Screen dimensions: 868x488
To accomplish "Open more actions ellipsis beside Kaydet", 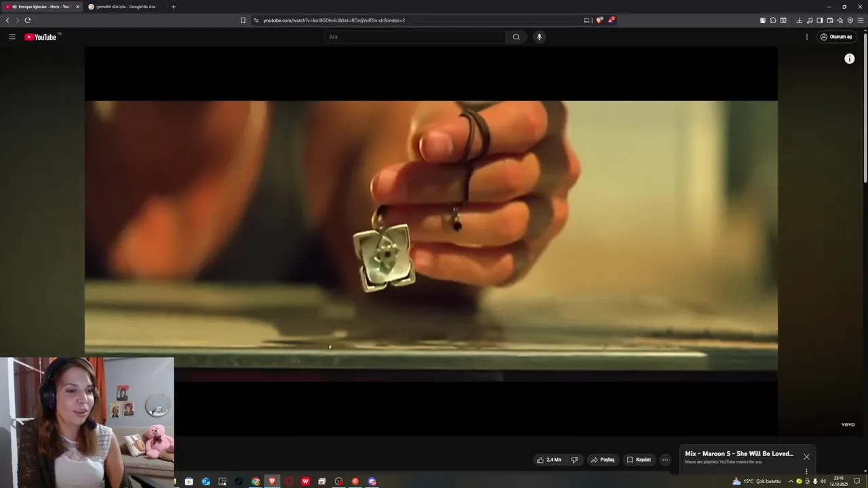I will point(665,460).
